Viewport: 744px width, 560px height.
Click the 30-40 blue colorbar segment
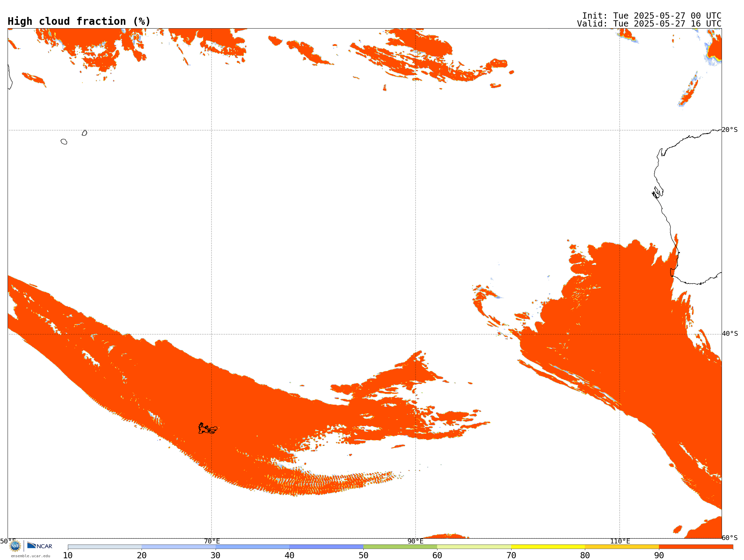(x=252, y=547)
